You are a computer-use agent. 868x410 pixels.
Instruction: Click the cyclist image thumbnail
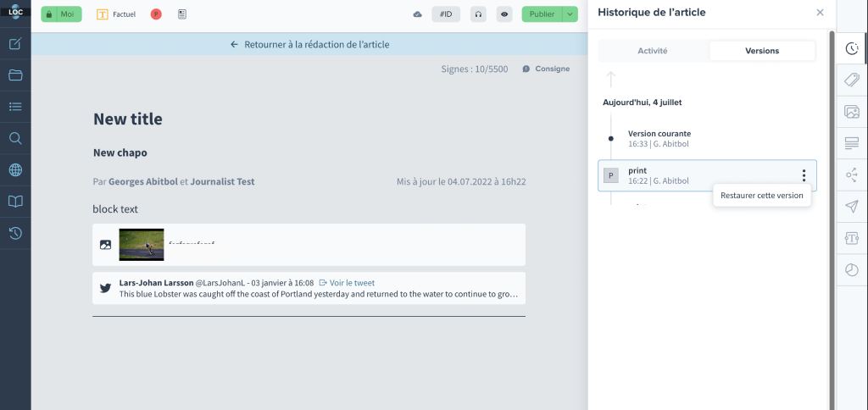click(x=142, y=245)
